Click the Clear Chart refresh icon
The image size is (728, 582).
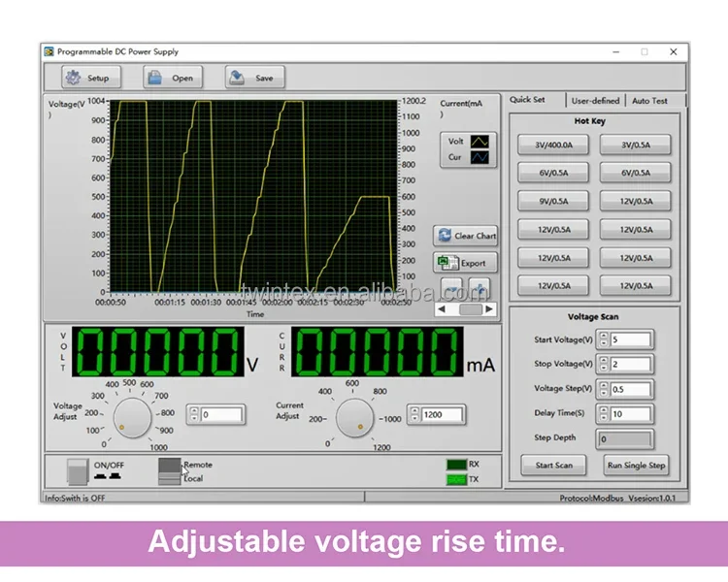click(445, 236)
